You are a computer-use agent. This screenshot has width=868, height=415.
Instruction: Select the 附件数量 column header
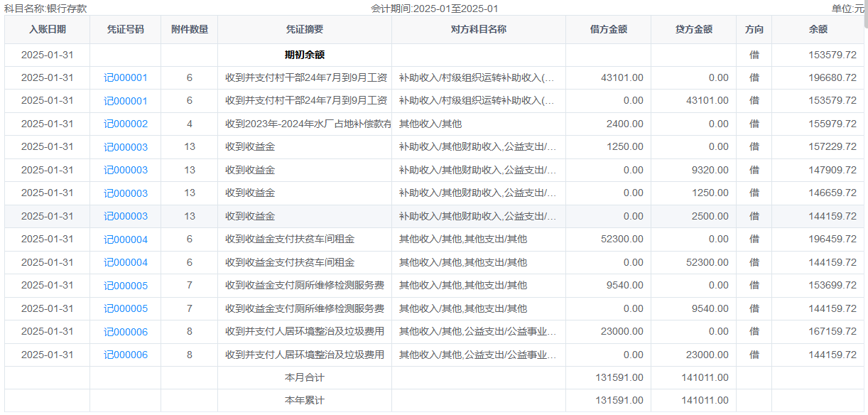(190, 30)
